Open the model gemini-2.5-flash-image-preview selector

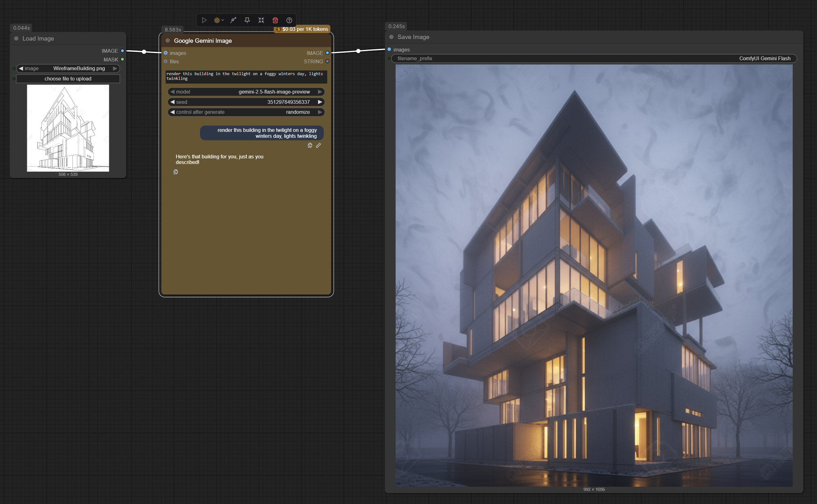[246, 92]
